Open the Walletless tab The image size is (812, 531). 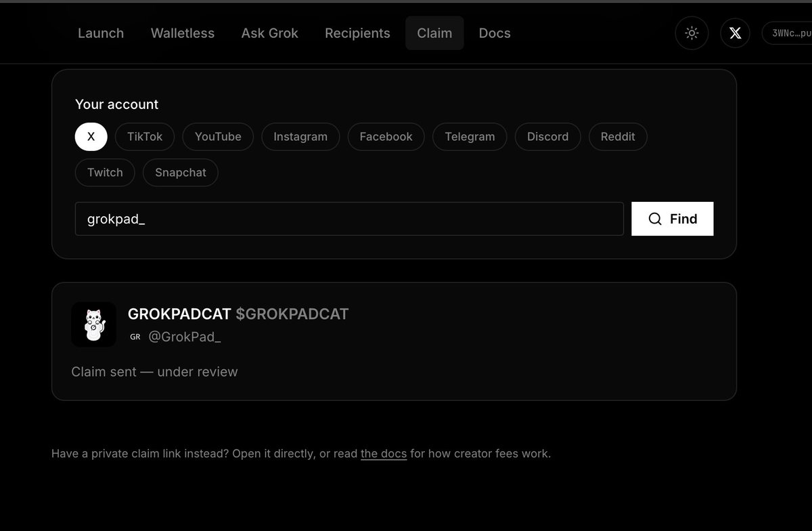click(x=183, y=33)
